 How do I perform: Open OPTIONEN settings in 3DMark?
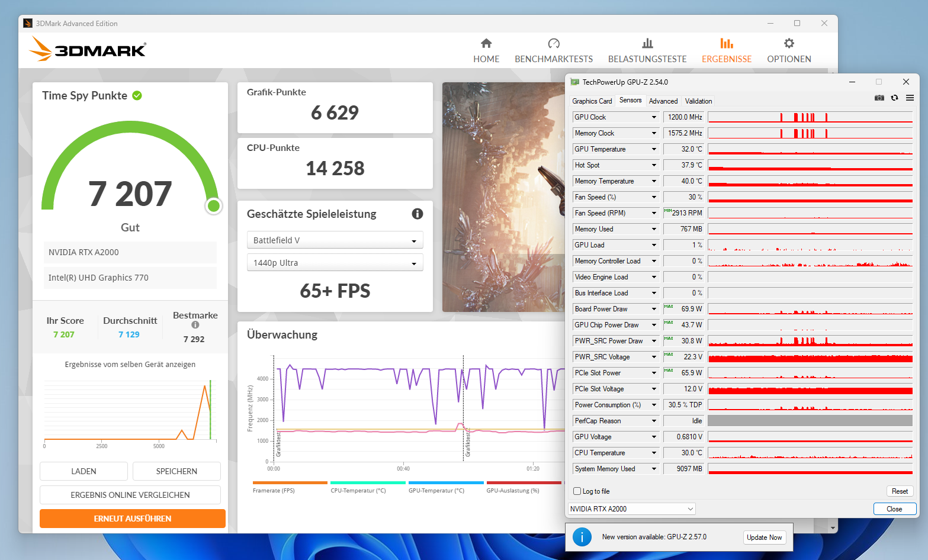click(x=789, y=51)
